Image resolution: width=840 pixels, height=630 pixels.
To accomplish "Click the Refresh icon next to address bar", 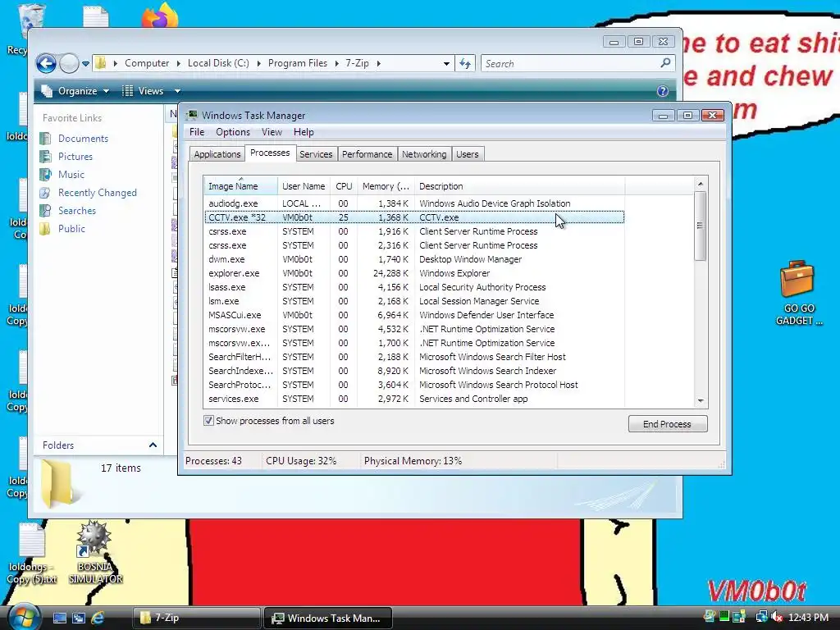I will 465,64.
